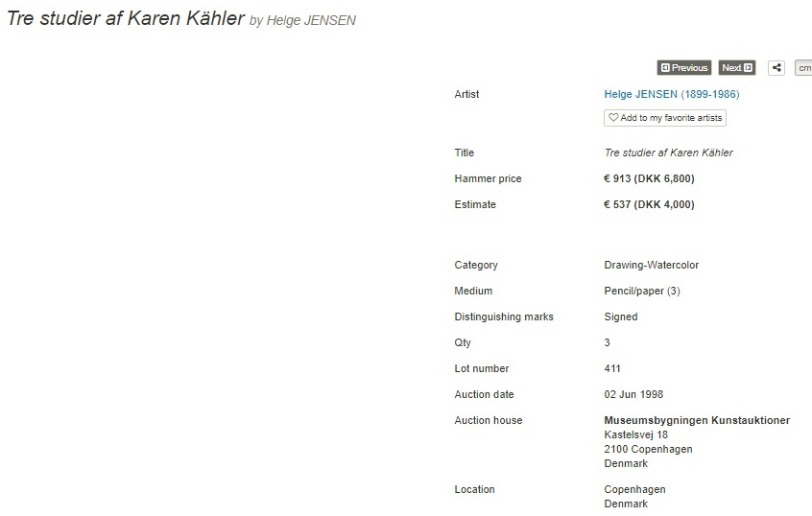Viewport: 812px width, 516px height.
Task: Click the share icon button
Action: [776, 68]
